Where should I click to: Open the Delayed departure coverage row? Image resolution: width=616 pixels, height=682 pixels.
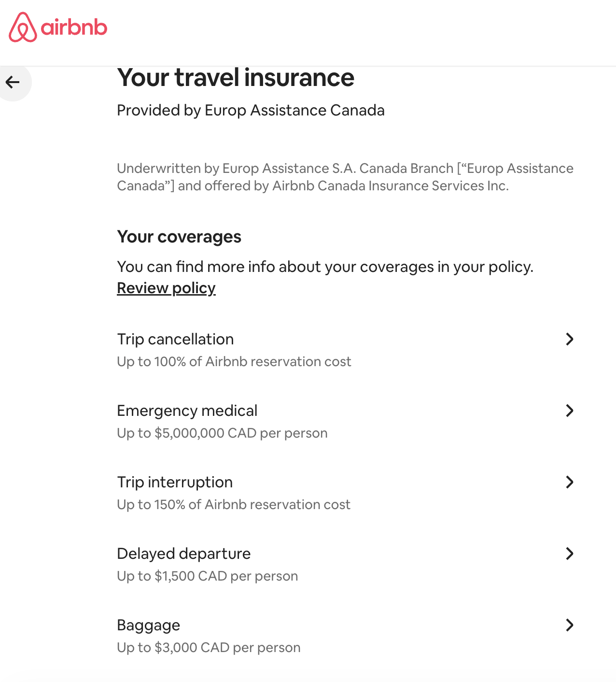346,564
